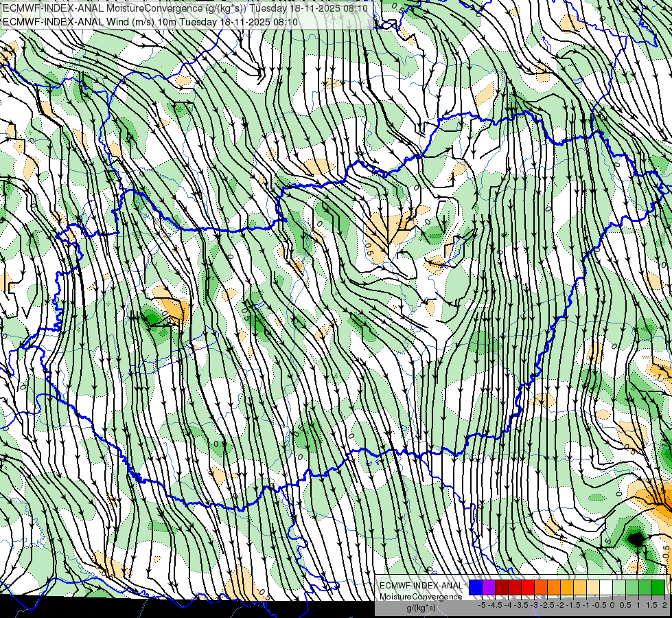Click the legend tick label -3.5
Screen dimensions: 672x618
[x=521, y=605]
